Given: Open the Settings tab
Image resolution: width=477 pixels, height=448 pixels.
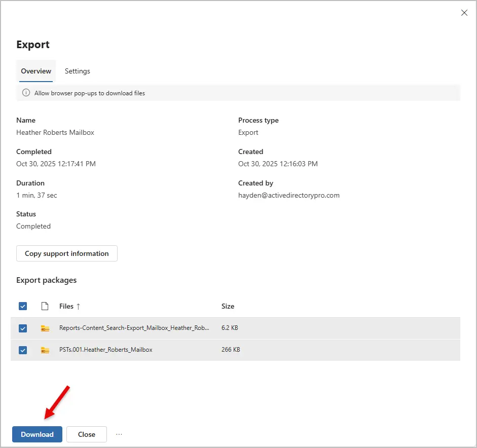Looking at the screenshot, I should (x=77, y=71).
